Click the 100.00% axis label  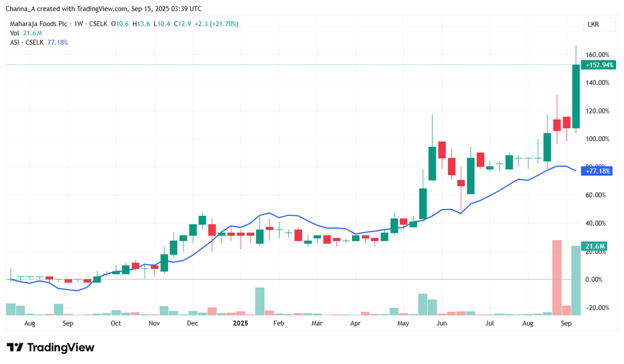click(x=597, y=139)
